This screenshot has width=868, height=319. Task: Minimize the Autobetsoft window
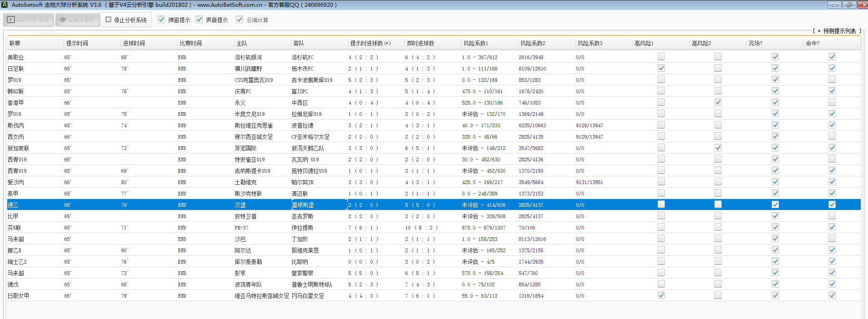coord(834,5)
